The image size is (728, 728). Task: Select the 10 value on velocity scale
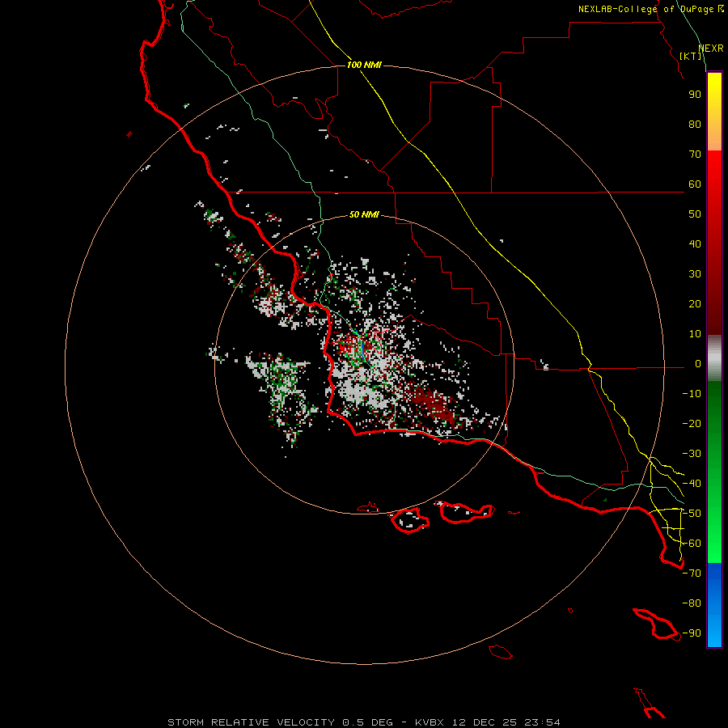(695, 334)
